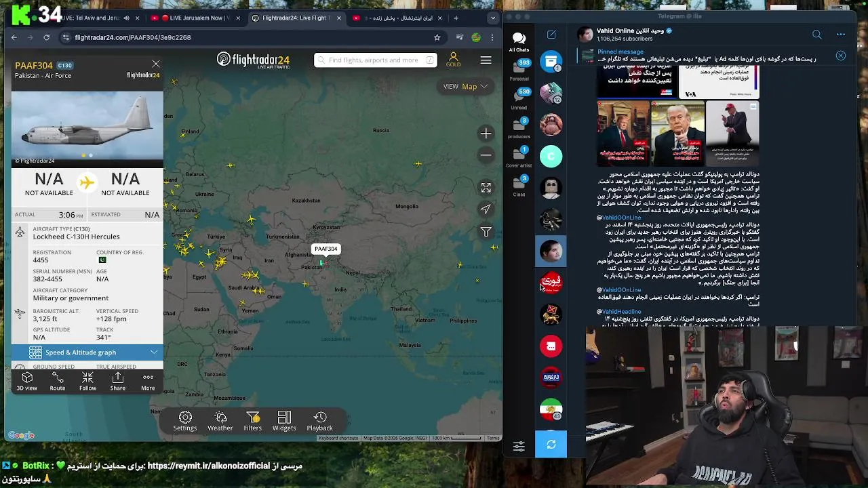Image resolution: width=868 pixels, height=488 pixels.
Task: Open the red calendar icon chat
Action: [551, 346]
